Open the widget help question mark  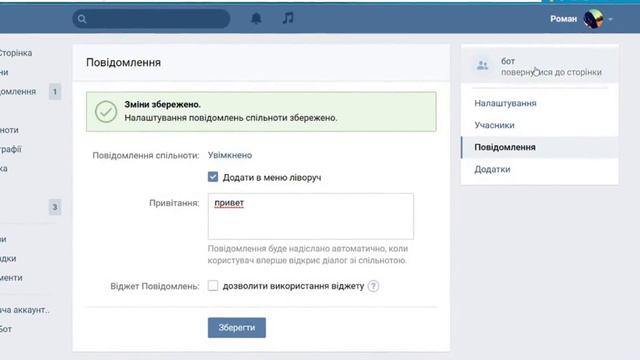373,286
